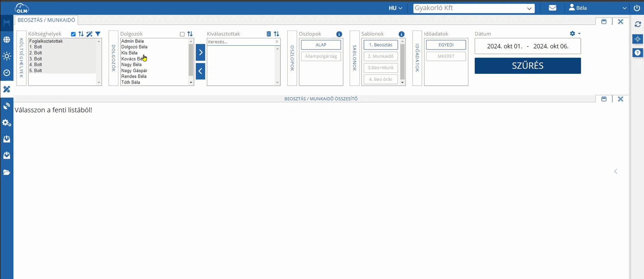The image size is (644, 279).
Task: Open the pencil and ruler sidebar icon
Action: coord(7,89)
